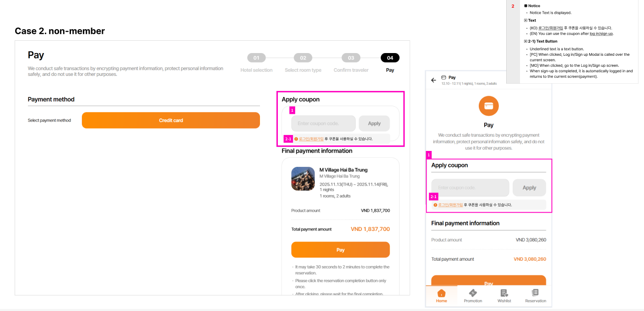
Task: Open Wishlist in the mobile bottom navigation
Action: pyautogui.click(x=504, y=296)
